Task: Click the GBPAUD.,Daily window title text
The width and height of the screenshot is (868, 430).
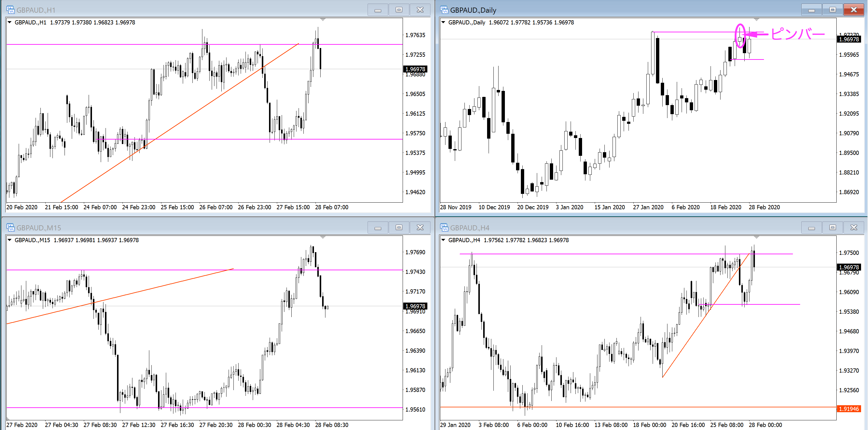Action: click(x=473, y=10)
